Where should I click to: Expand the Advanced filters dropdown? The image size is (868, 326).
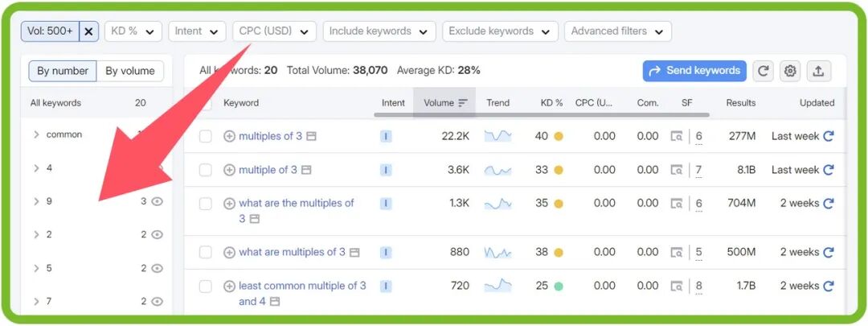click(617, 31)
